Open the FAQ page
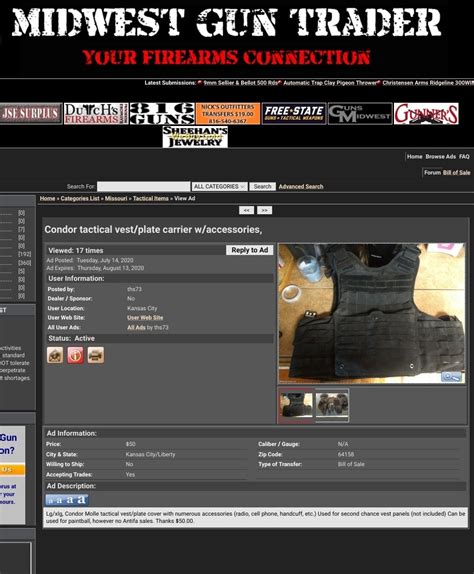The height and width of the screenshot is (574, 474). [x=464, y=157]
